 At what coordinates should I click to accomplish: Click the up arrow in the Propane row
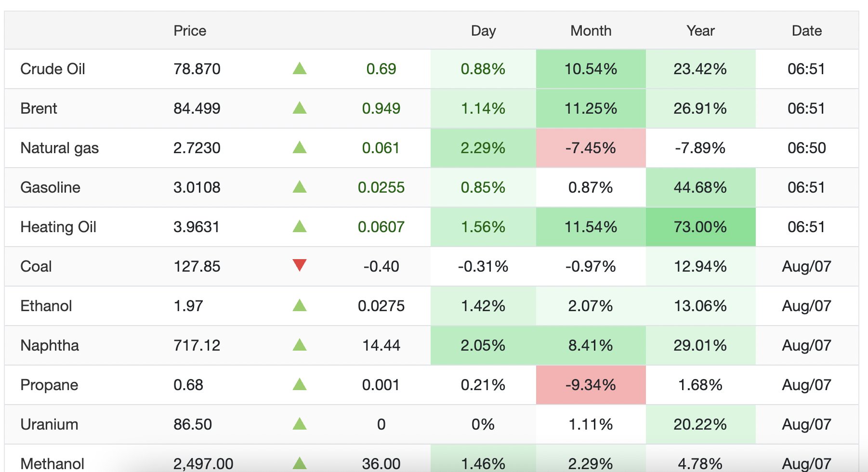tap(300, 384)
